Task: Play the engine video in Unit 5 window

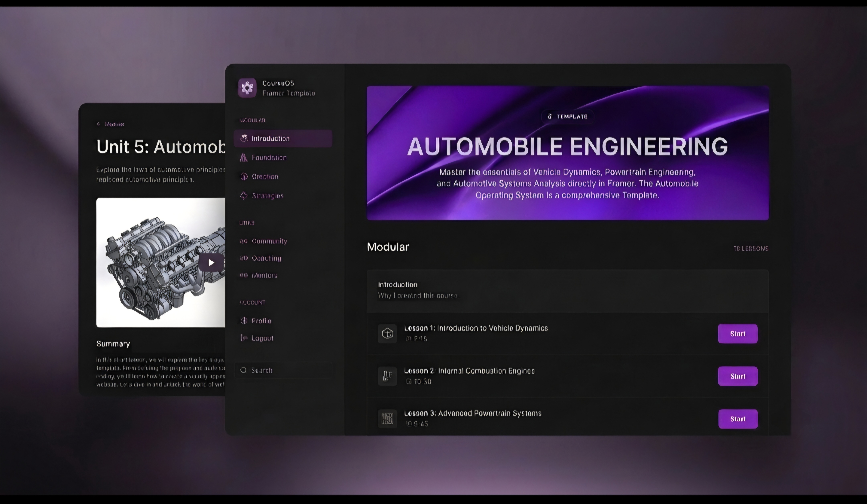Action: pyautogui.click(x=211, y=263)
